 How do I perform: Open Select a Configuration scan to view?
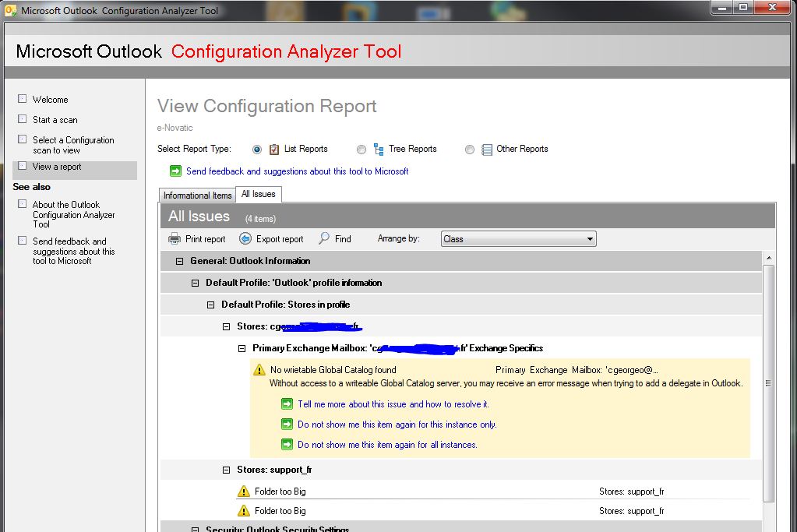pos(73,145)
